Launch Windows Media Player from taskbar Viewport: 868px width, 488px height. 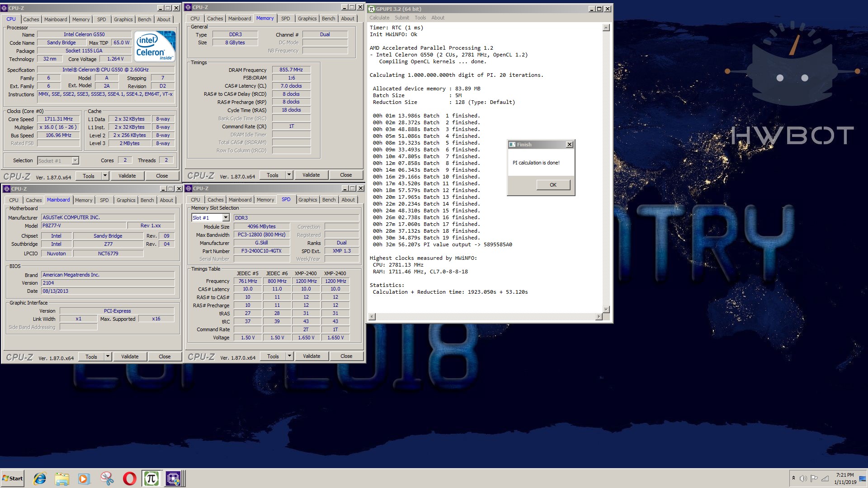tap(84, 479)
